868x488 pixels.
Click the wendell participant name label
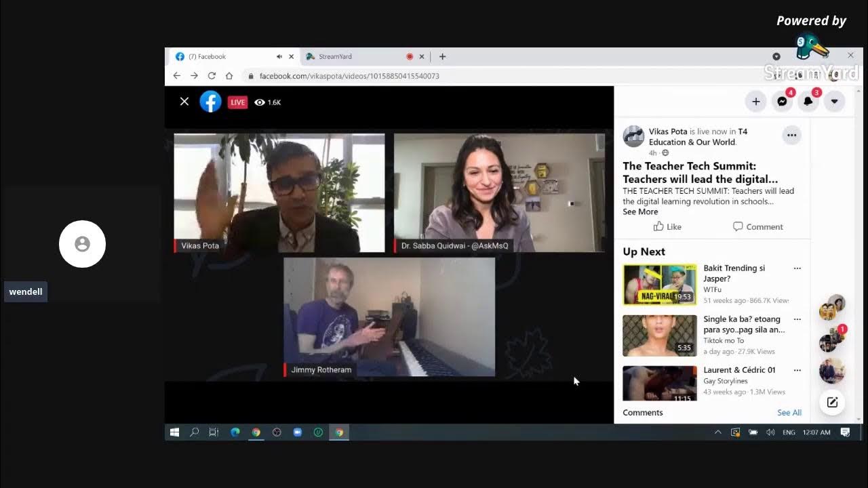[x=26, y=292]
